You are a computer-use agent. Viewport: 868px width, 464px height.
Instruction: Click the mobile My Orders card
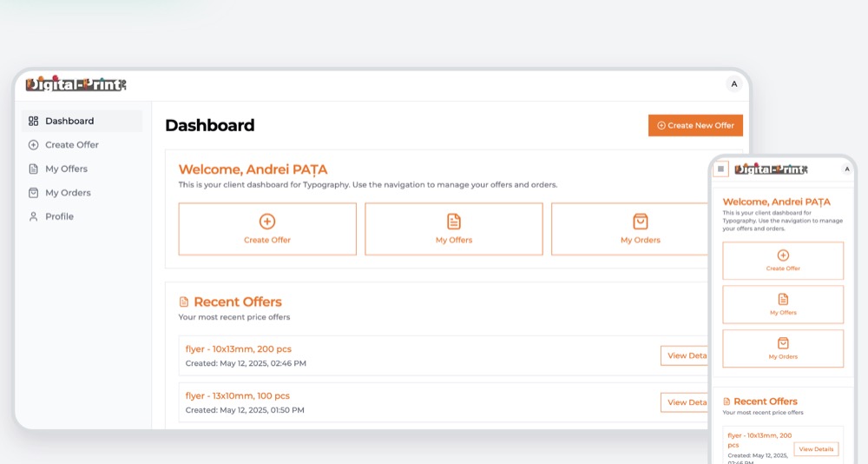pos(783,348)
